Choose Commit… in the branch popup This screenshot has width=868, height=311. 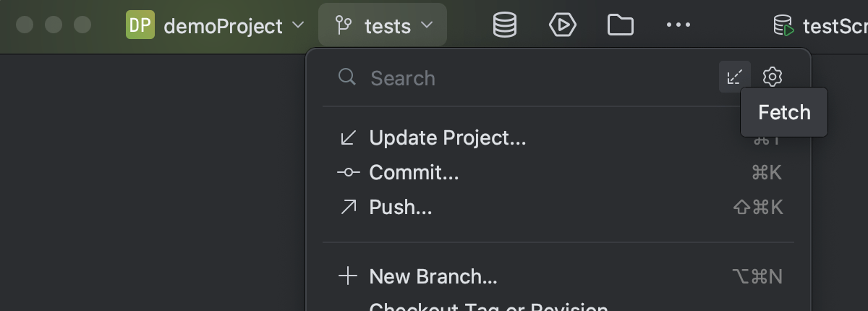[414, 172]
